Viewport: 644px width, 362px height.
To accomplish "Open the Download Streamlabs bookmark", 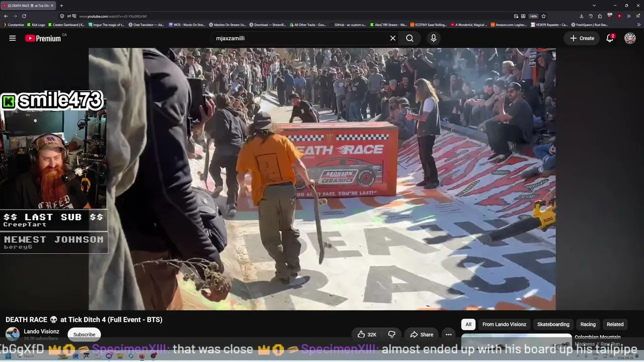I will click(x=268, y=25).
